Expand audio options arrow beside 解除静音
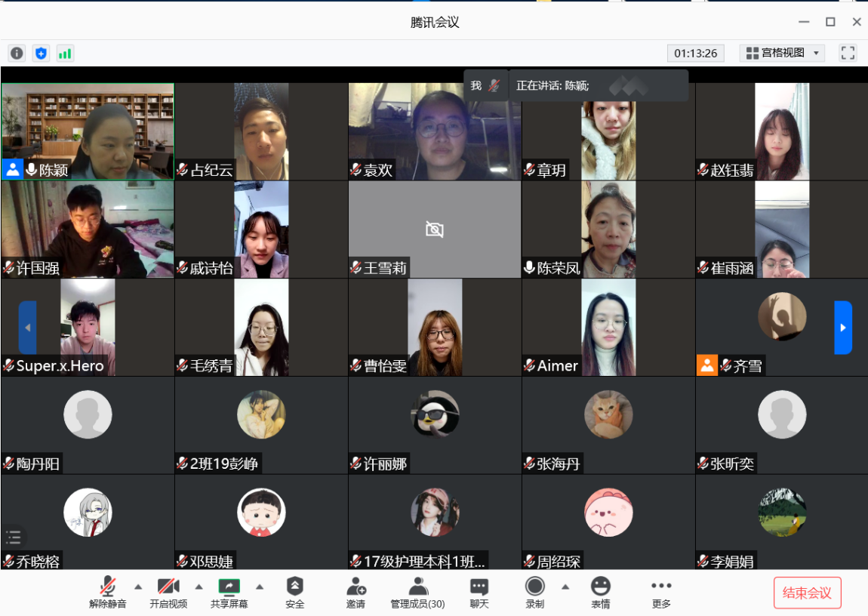This screenshot has width=868, height=616. click(x=138, y=587)
